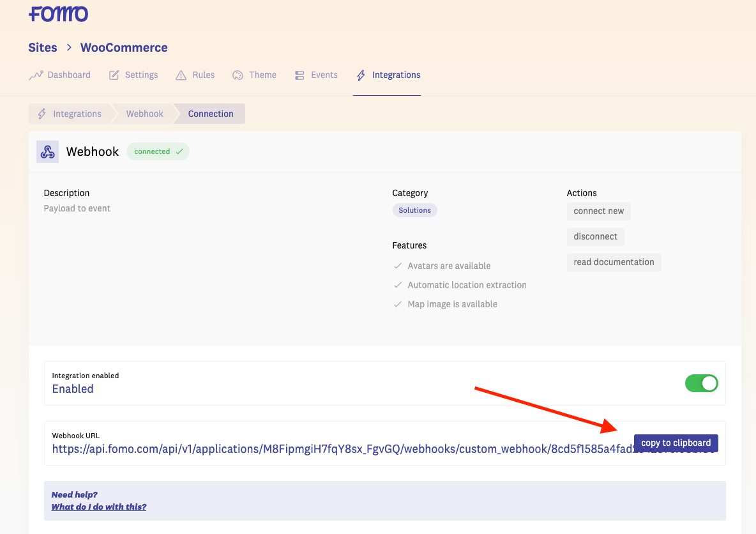Click the Webhook integration logo icon
756x534 pixels.
click(x=47, y=151)
